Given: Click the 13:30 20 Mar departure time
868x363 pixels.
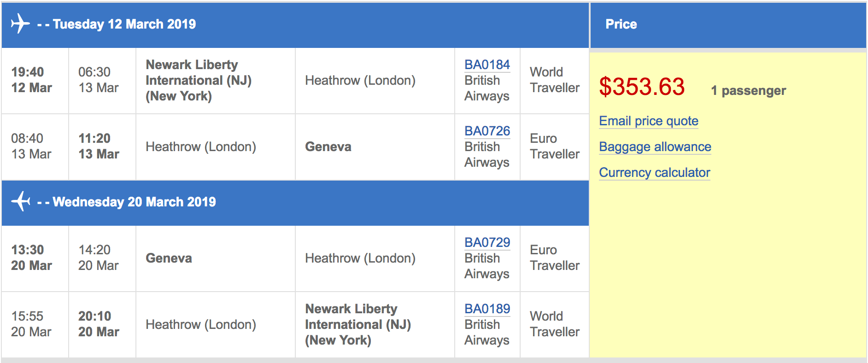Looking at the screenshot, I should (31, 258).
